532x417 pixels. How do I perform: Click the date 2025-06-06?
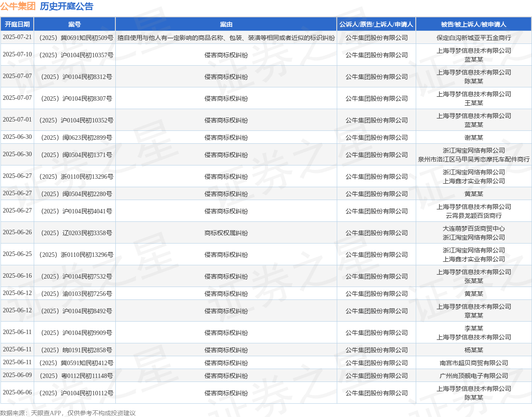[17, 392]
